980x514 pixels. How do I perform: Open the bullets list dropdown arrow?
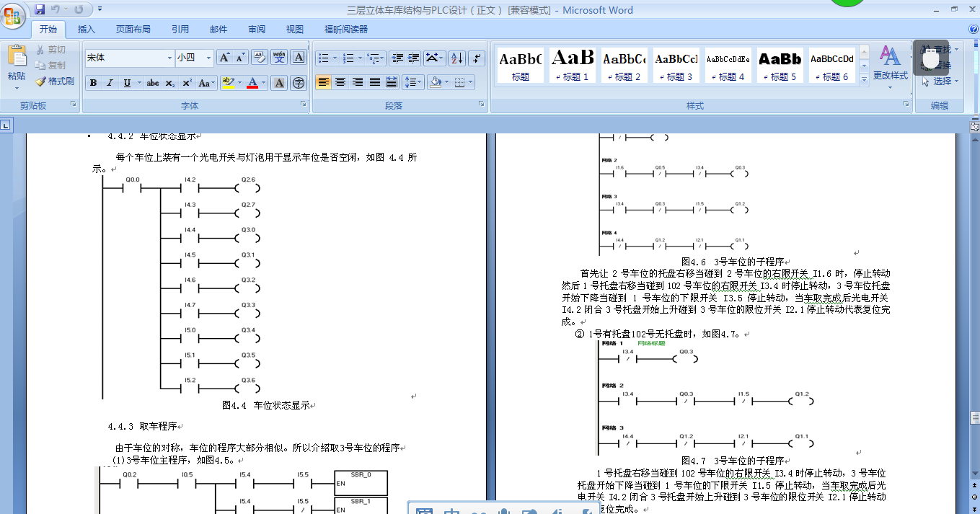[x=335, y=58]
